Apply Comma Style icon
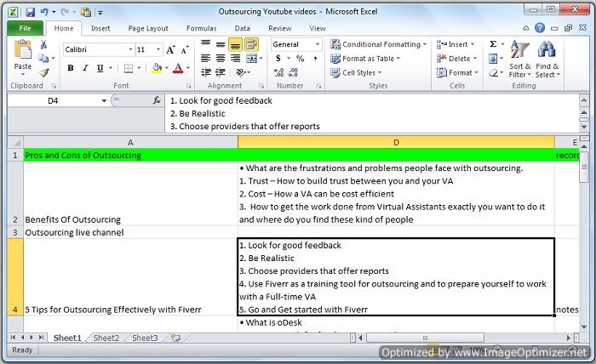The image size is (596, 364). click(315, 59)
